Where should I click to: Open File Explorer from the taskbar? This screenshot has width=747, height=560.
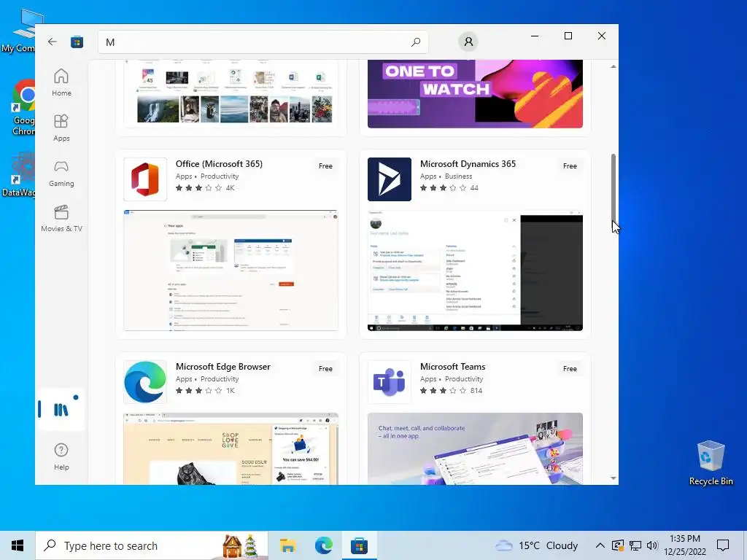[287, 545]
